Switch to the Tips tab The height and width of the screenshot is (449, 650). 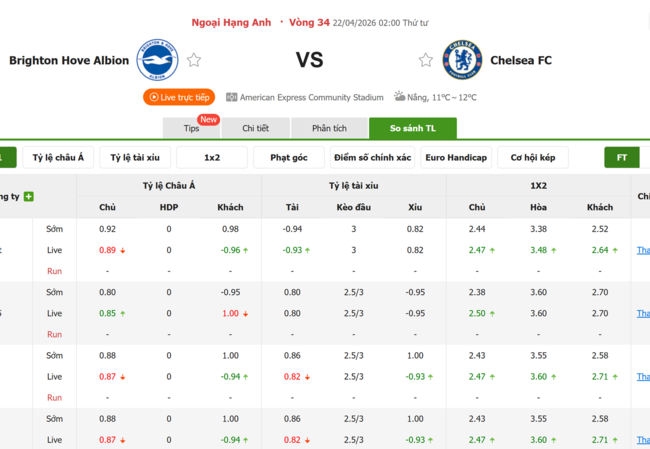click(192, 128)
